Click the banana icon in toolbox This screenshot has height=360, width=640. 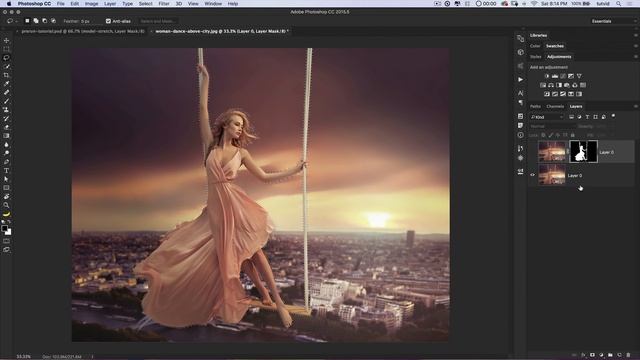click(6, 214)
